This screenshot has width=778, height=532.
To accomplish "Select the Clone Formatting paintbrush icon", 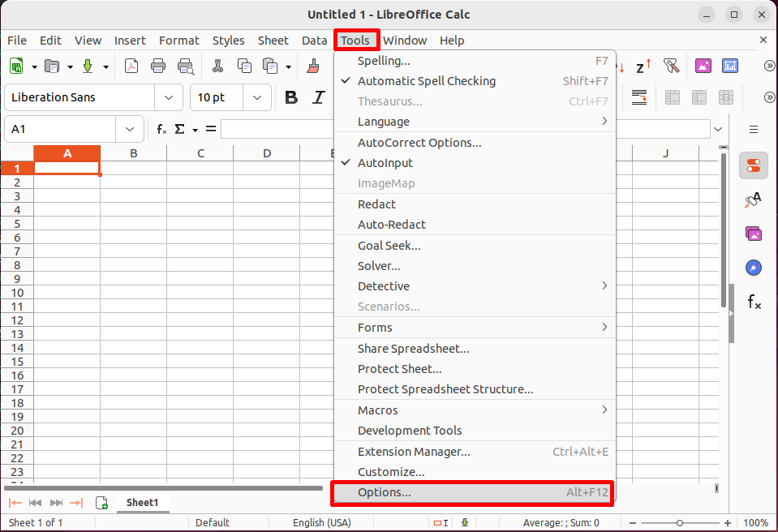I will click(x=313, y=66).
